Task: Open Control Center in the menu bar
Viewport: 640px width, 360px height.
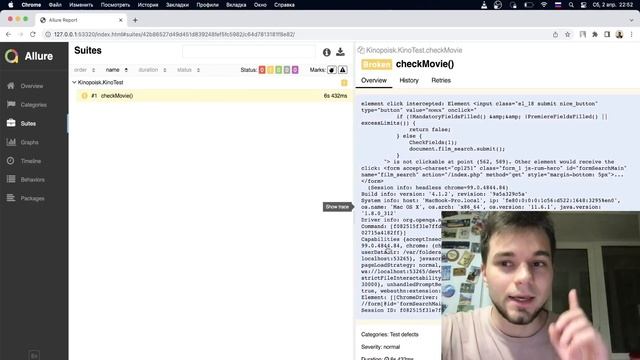Action: click(584, 5)
